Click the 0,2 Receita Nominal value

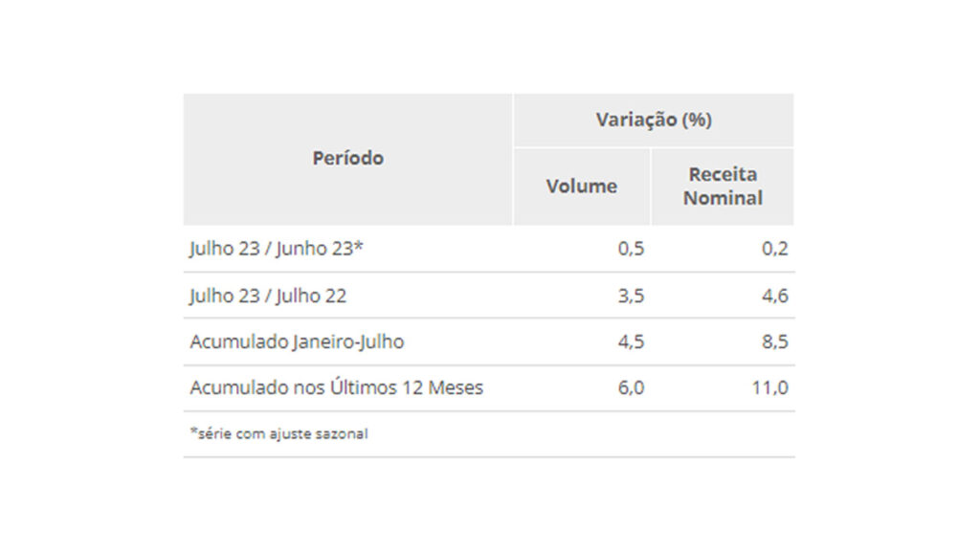[776, 249]
